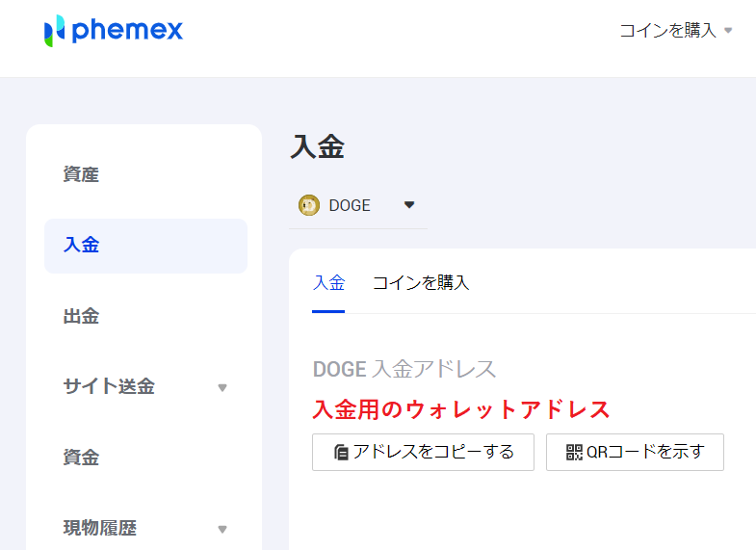Screen dimensions: 756x550
Task: Click the Phemex logo icon
Action: 55,31
